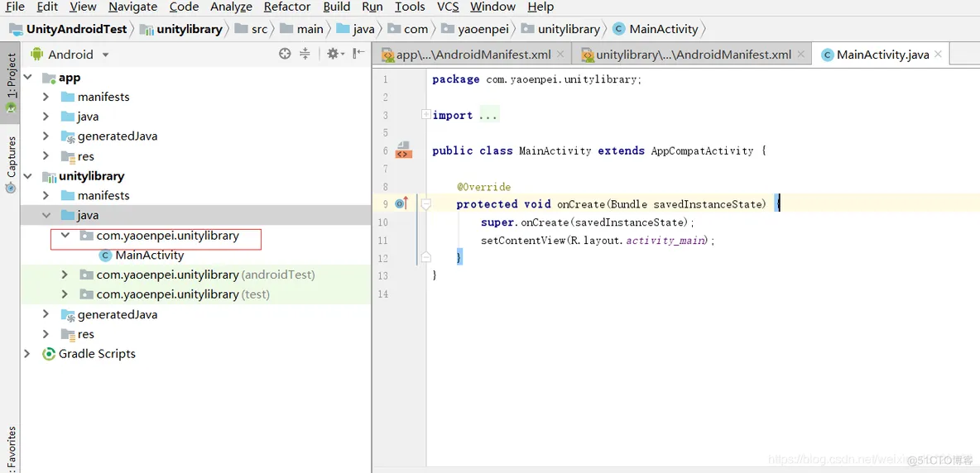Screen dimensions: 980x473
Task: Expand the app generatedJava folder
Action: [46, 136]
